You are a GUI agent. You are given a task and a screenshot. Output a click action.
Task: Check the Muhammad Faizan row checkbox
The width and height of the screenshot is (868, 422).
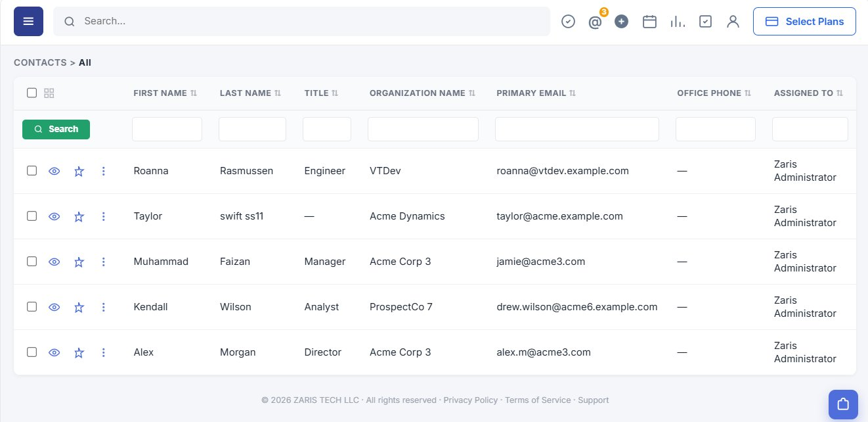32,261
